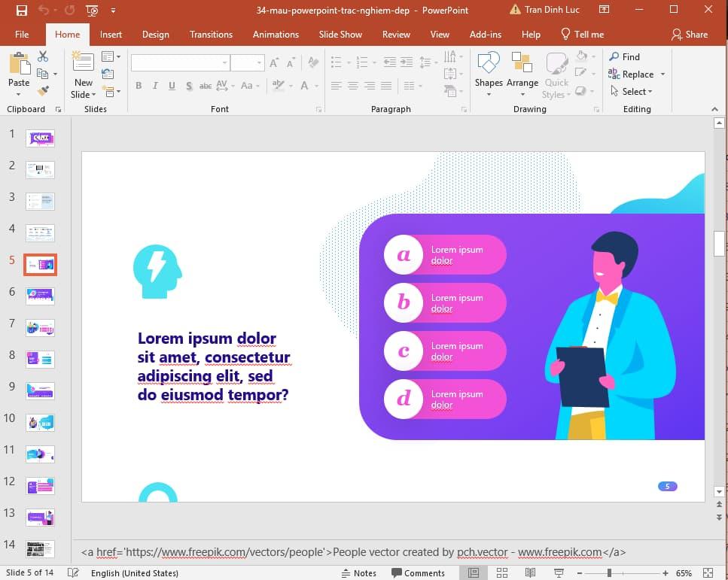
Task: Select slide 7 thumbnail in the panel
Action: [41, 327]
